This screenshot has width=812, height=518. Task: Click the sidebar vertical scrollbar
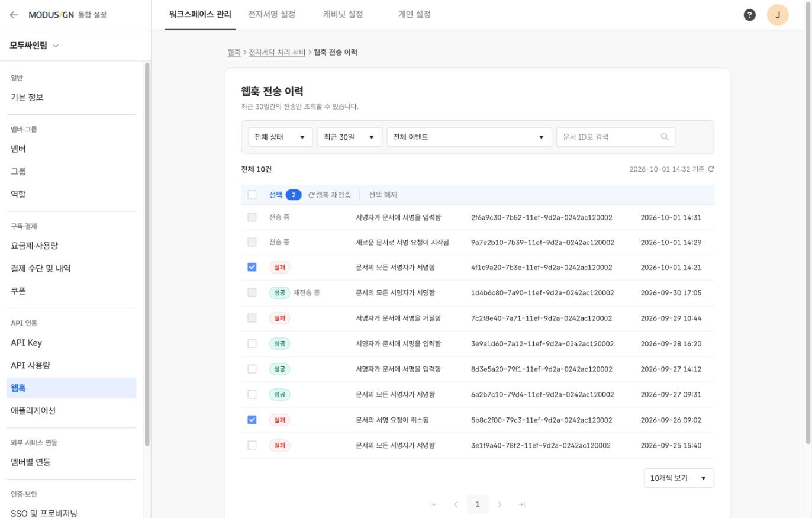(147, 255)
